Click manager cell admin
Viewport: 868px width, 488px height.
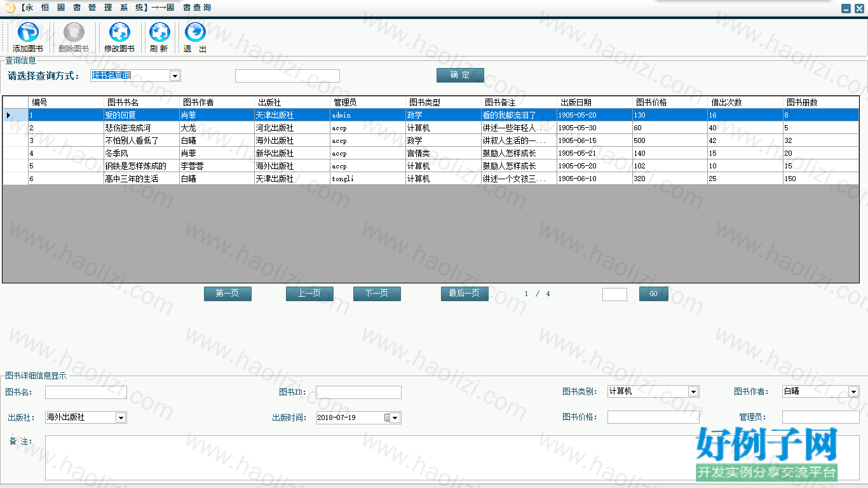point(369,115)
